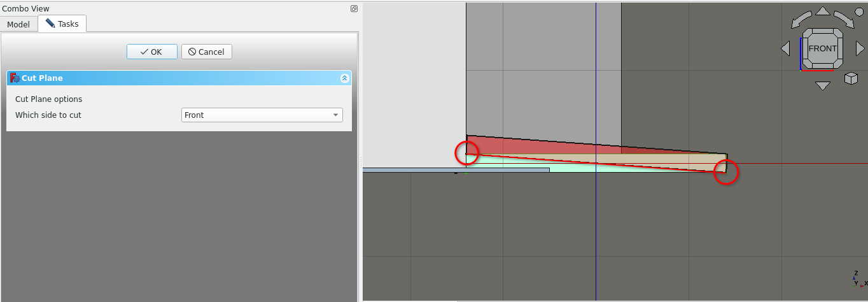Rotate view using navigation cube right arrow

pyautogui.click(x=860, y=48)
